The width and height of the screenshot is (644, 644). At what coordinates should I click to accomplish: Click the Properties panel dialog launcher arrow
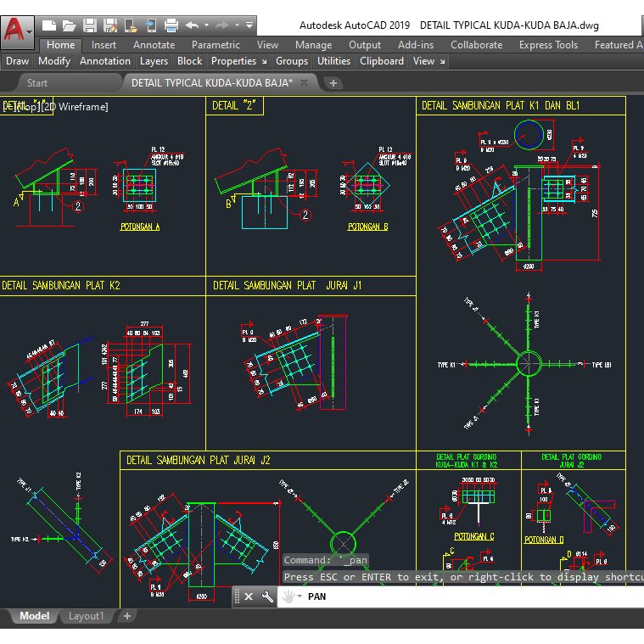coord(265,62)
